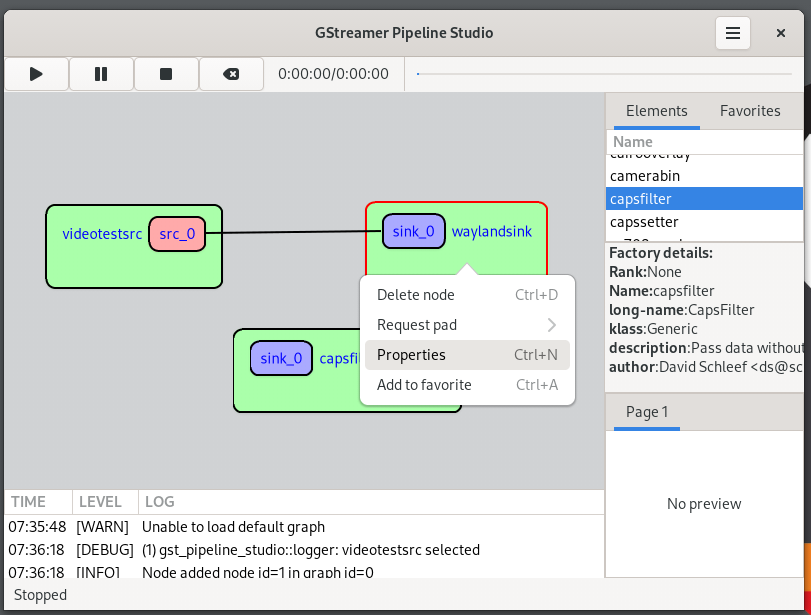
Task: Click the klass:Generic detail line
Action: click(x=653, y=328)
